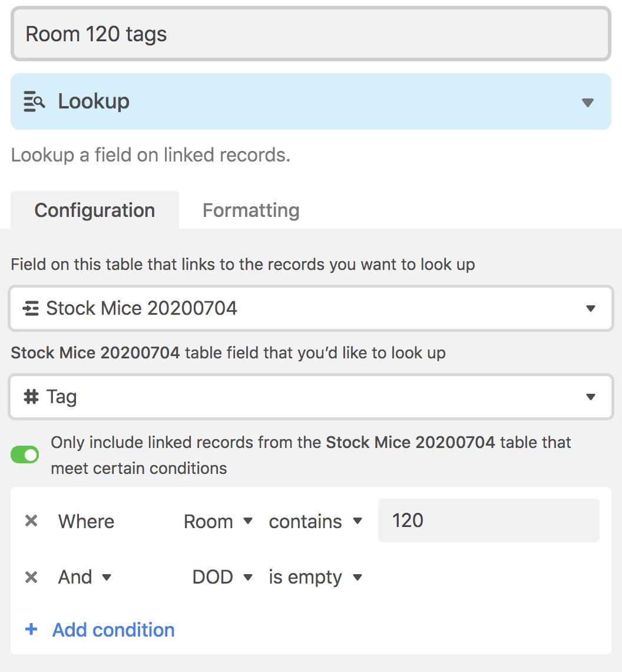Open the Room field selector

click(218, 522)
